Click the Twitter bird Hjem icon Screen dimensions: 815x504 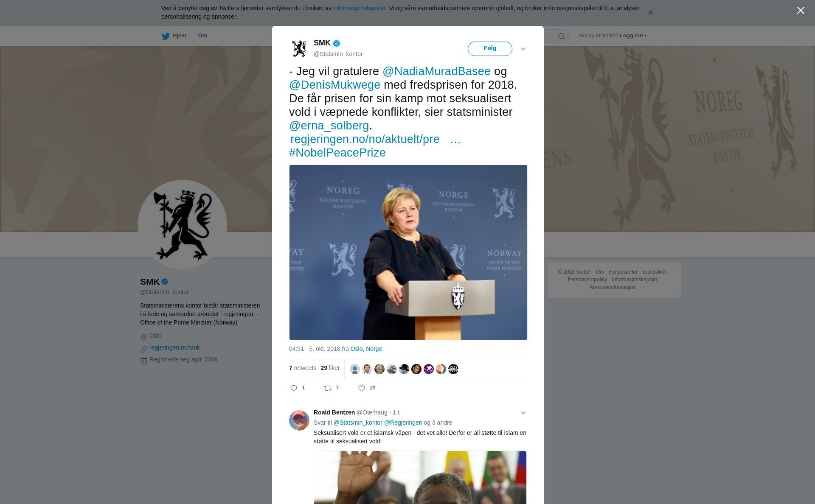click(x=166, y=36)
